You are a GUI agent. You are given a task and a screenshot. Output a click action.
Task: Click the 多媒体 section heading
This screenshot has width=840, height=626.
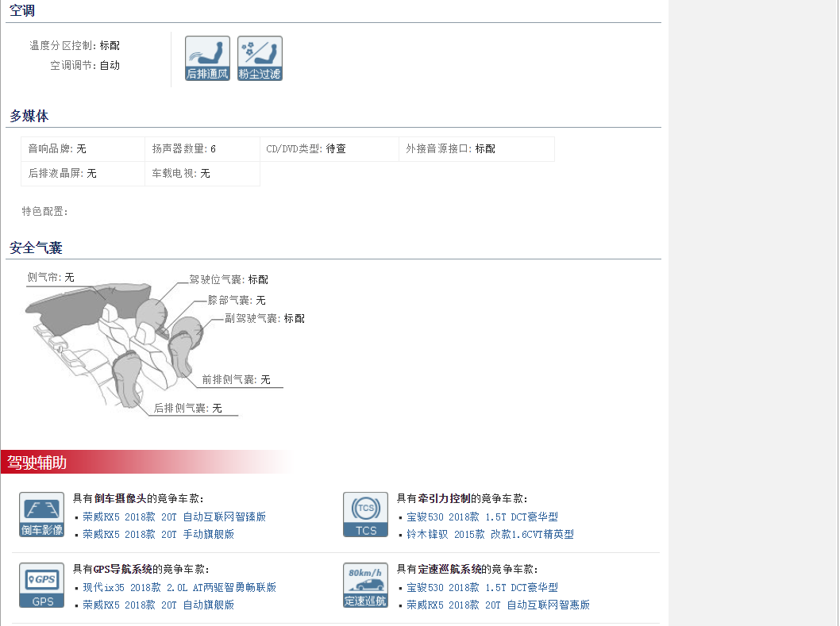pyautogui.click(x=29, y=116)
